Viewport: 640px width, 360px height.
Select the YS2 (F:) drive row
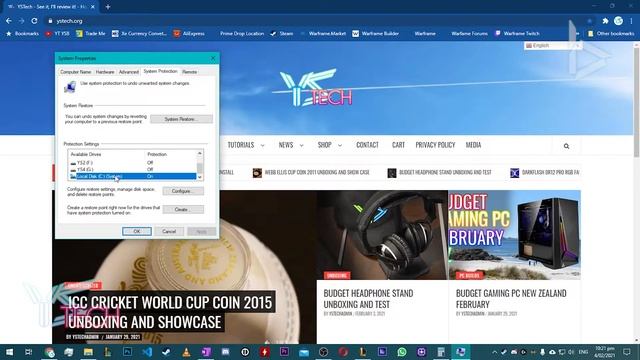click(133, 162)
